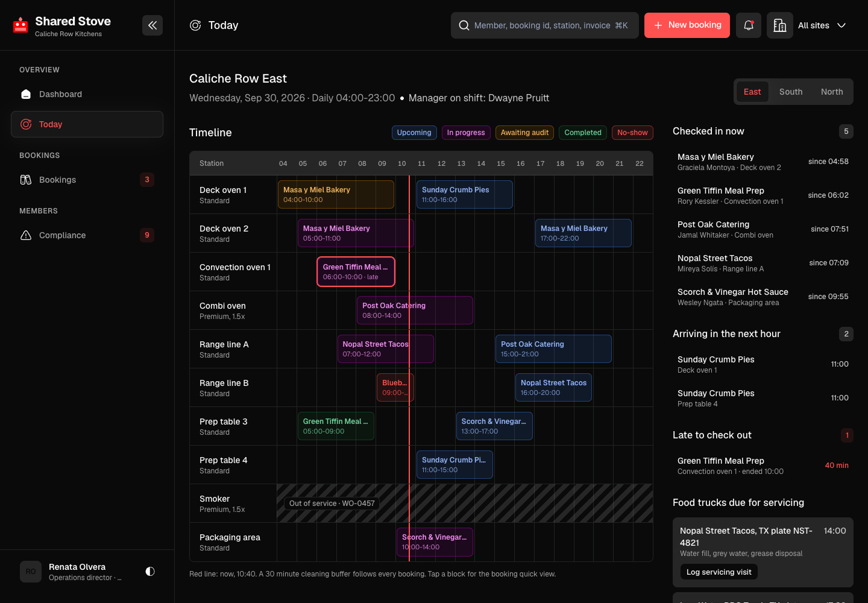
Task: Click the Bookings icon in sidebar
Action: pyautogui.click(x=26, y=180)
